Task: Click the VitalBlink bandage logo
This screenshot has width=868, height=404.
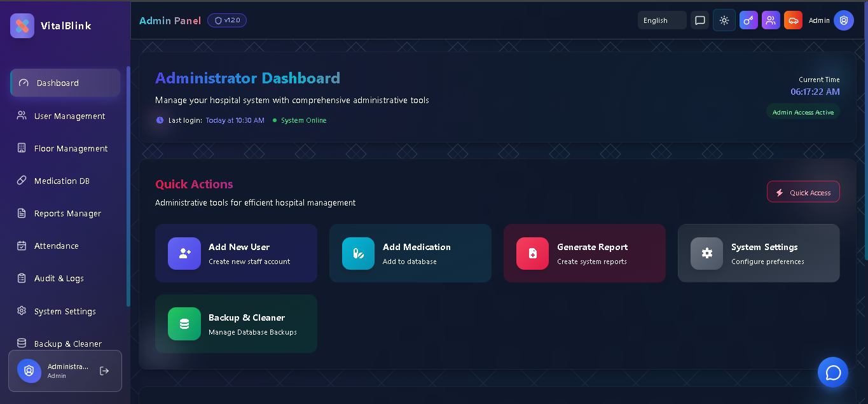Action: click(22, 25)
